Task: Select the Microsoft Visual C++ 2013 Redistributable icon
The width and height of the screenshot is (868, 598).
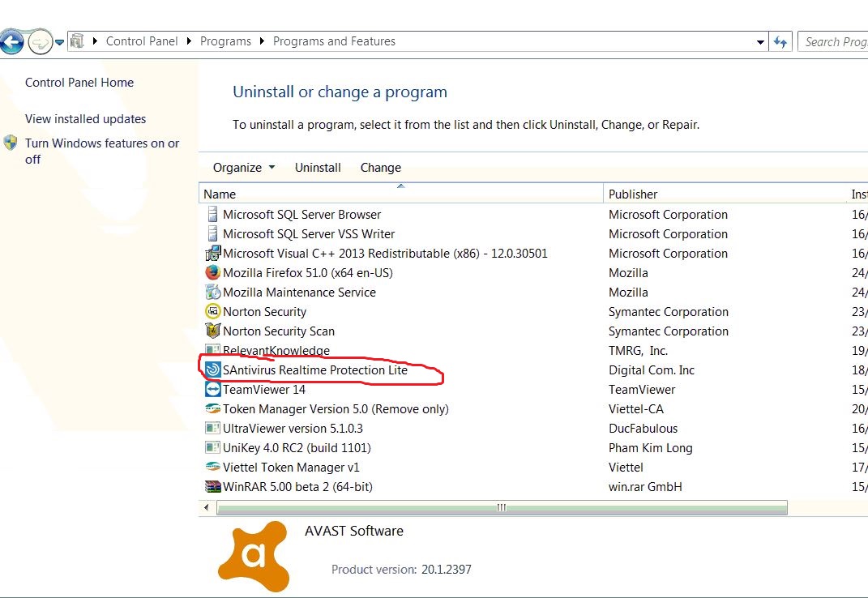Action: [212, 254]
